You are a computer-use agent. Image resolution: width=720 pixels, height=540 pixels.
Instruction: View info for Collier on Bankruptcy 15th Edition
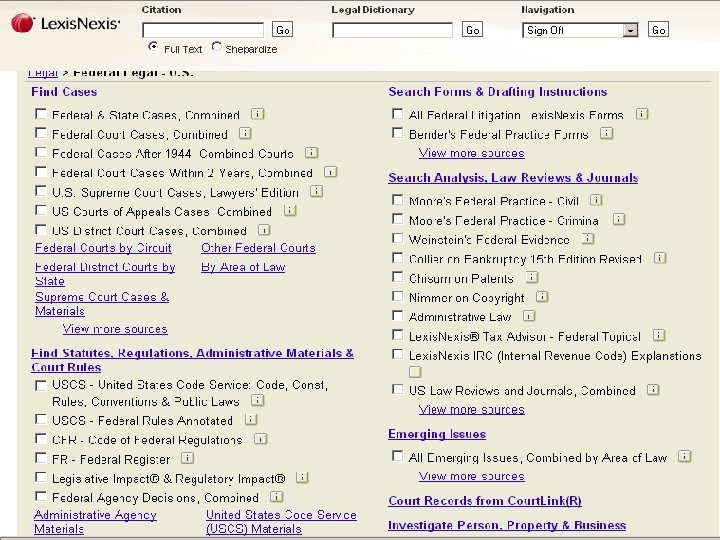(x=660, y=258)
